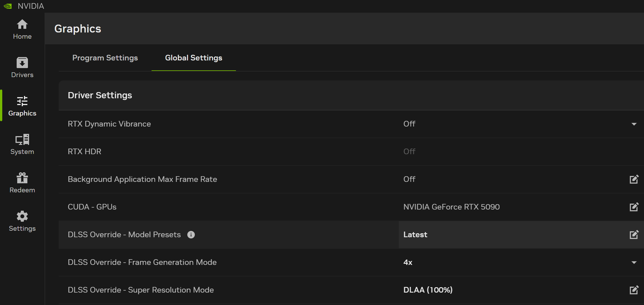Edit the Background Application Max Frame Rate setting
Screen dimensions: 644x305
pyautogui.click(x=634, y=179)
